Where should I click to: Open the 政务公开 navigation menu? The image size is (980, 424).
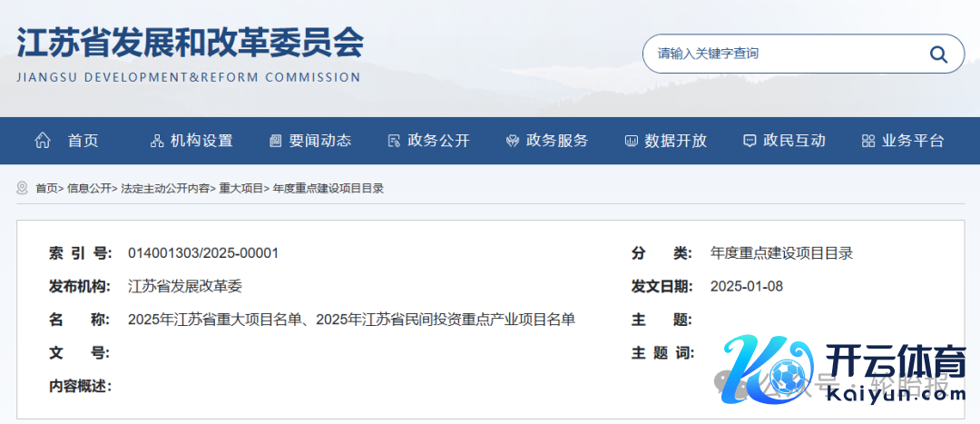(439, 141)
